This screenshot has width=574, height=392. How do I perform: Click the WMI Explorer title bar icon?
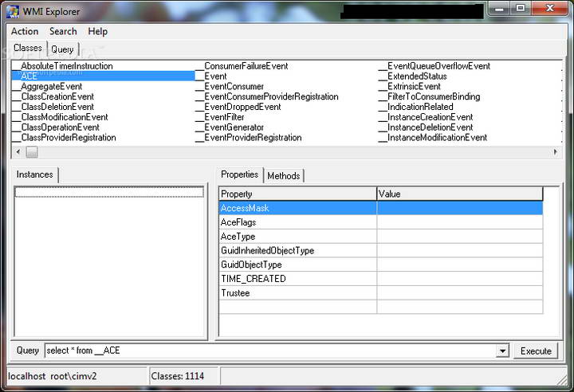14,12
